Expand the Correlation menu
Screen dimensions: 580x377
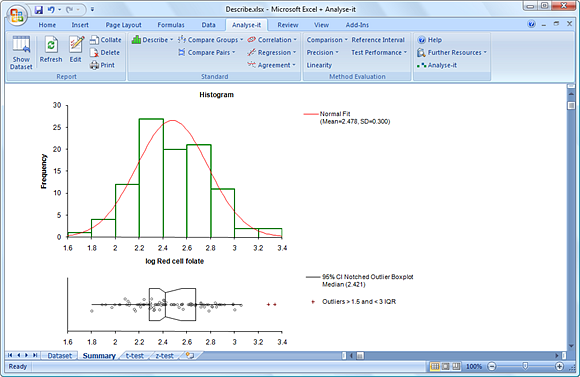pos(272,40)
